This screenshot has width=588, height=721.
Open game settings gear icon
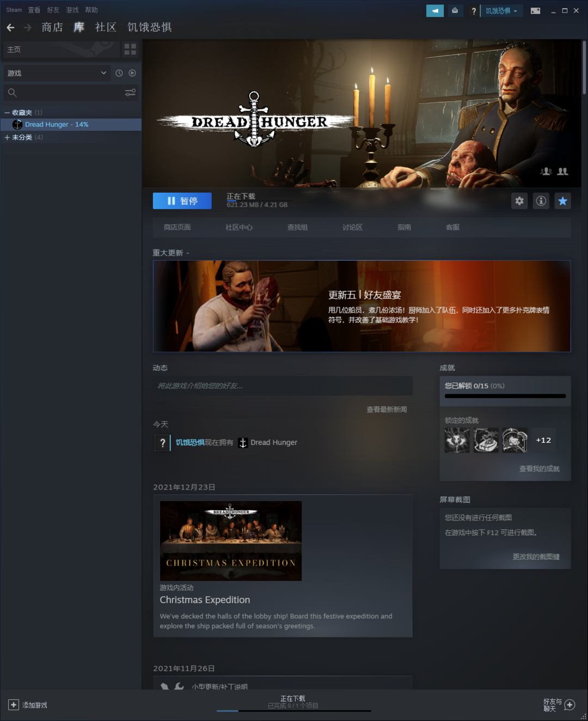point(519,201)
